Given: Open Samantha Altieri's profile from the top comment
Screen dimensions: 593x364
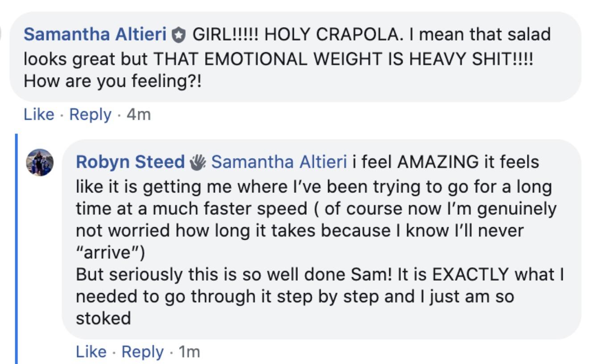Looking at the screenshot, I should pos(95,35).
